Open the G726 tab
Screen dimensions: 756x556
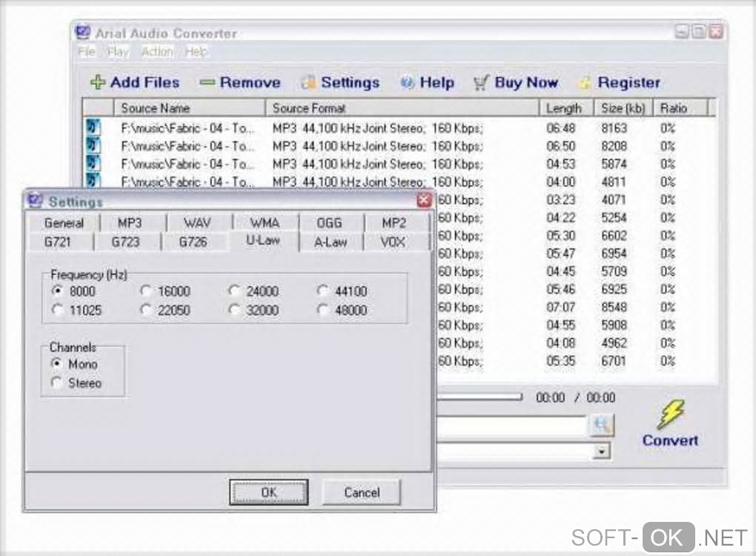pos(193,242)
